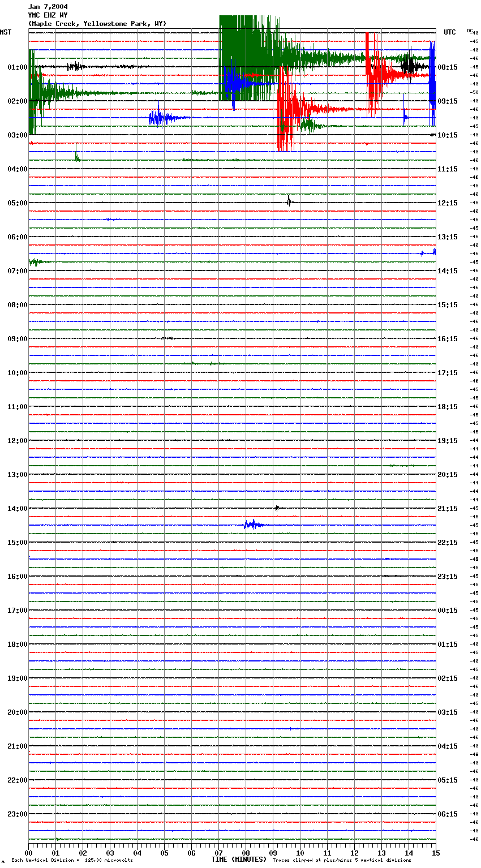Click the 05 minute tick label
Viewport: 481px width, 868px height.
pyautogui.click(x=165, y=853)
